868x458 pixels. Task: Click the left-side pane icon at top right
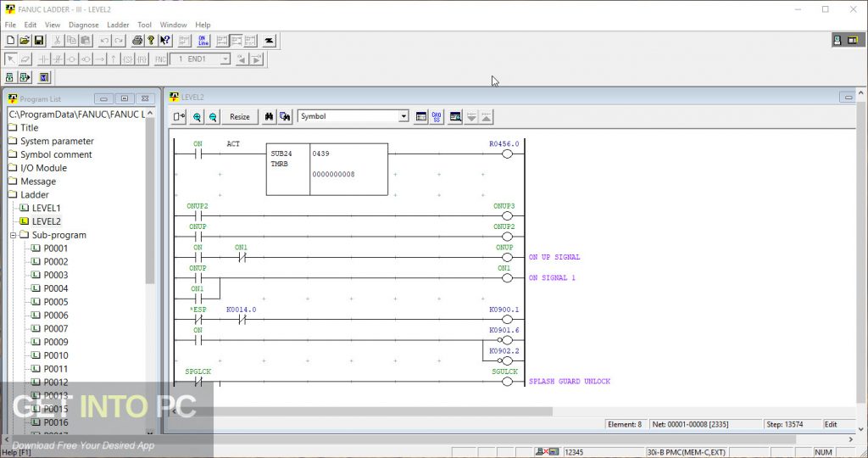pyautogui.click(x=837, y=40)
